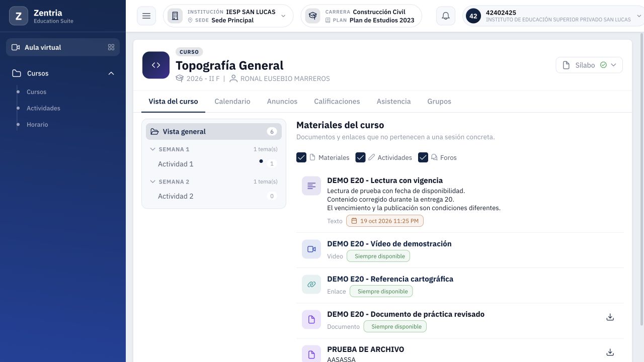The height and width of the screenshot is (362, 644).
Task: Click the course code icon beside Topografía General
Action: pyautogui.click(x=156, y=65)
